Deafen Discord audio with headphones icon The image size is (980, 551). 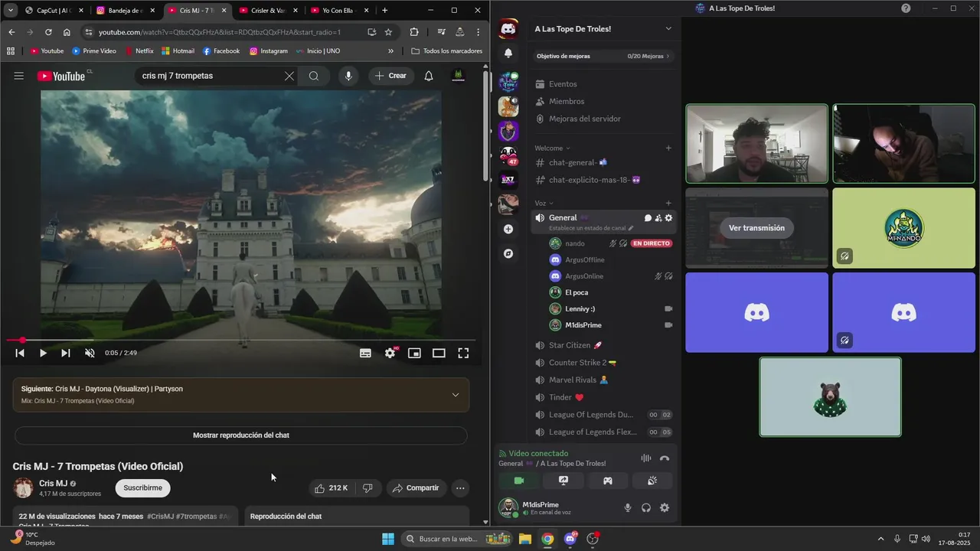[x=646, y=507]
